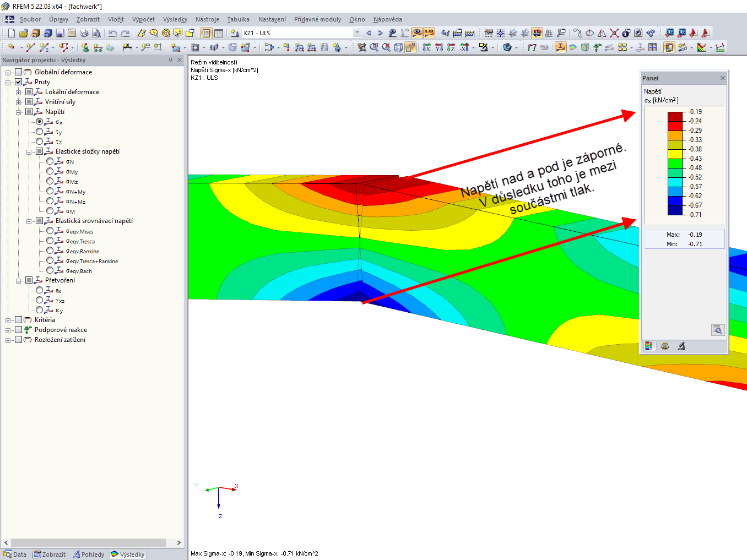The image size is (747, 560).
Task: Toggle the Vnitřní síly checkbox
Action: [x=29, y=102]
